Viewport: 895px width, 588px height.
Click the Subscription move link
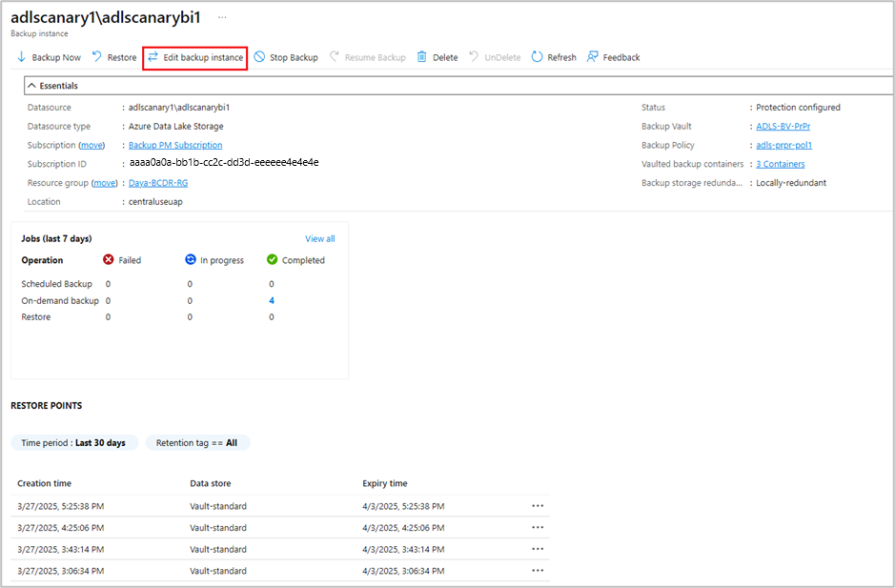tap(92, 145)
